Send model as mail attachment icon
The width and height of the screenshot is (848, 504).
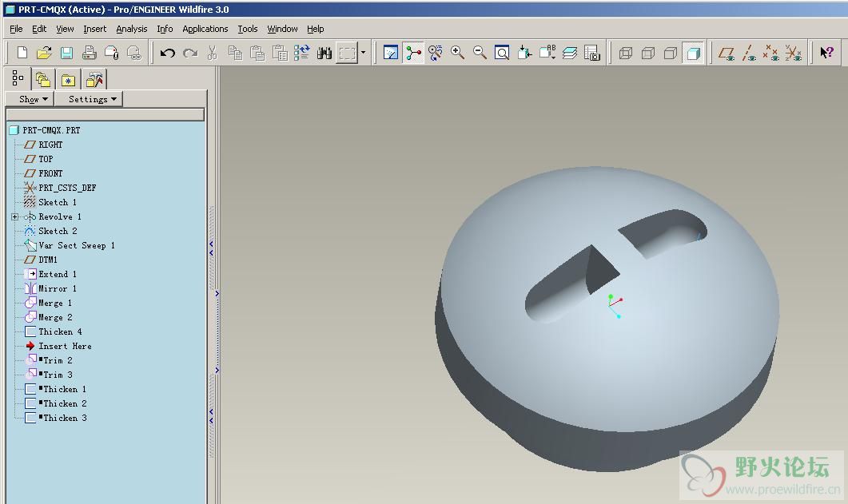(111, 53)
